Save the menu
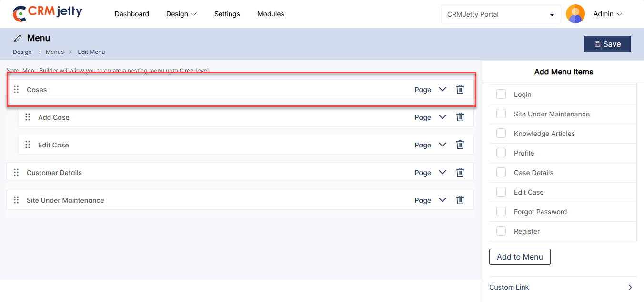Viewport: 644px width, 302px height. [607, 44]
